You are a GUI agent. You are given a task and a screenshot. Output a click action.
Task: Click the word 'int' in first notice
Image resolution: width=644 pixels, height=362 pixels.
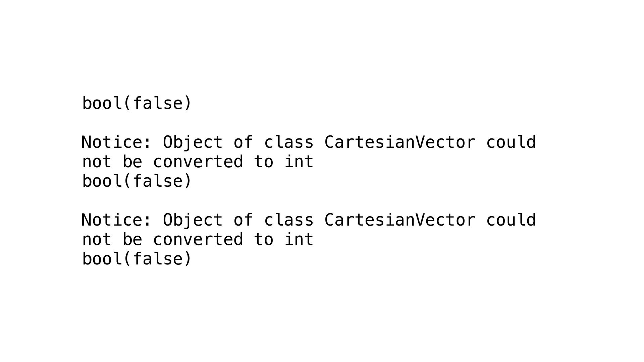(299, 162)
